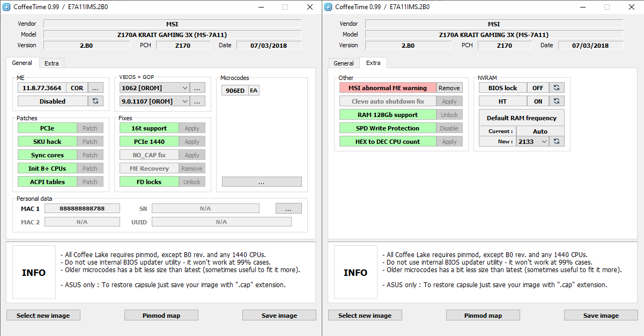Click CoffeeTime app icon in left window title bar
The image size is (644, 336).
[x=8, y=7]
